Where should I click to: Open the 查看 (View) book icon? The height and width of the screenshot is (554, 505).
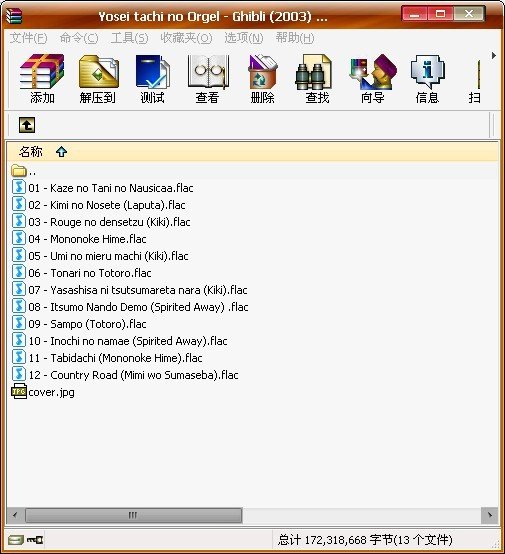(x=208, y=79)
